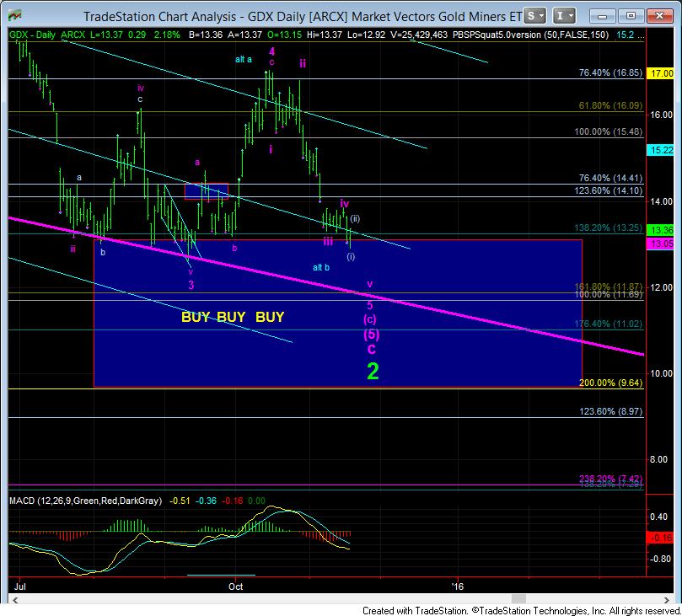Click the 61.80% (16.09) Fibonacci label

tap(610, 105)
